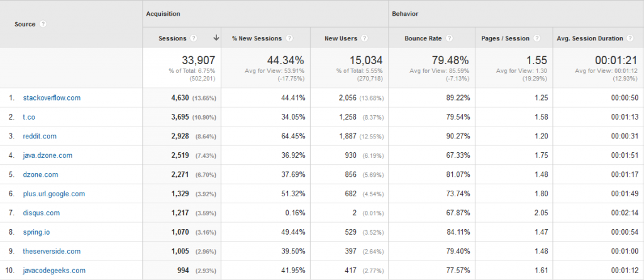Sort by the Sessions column header
This screenshot has height=280, width=644.
(x=172, y=38)
